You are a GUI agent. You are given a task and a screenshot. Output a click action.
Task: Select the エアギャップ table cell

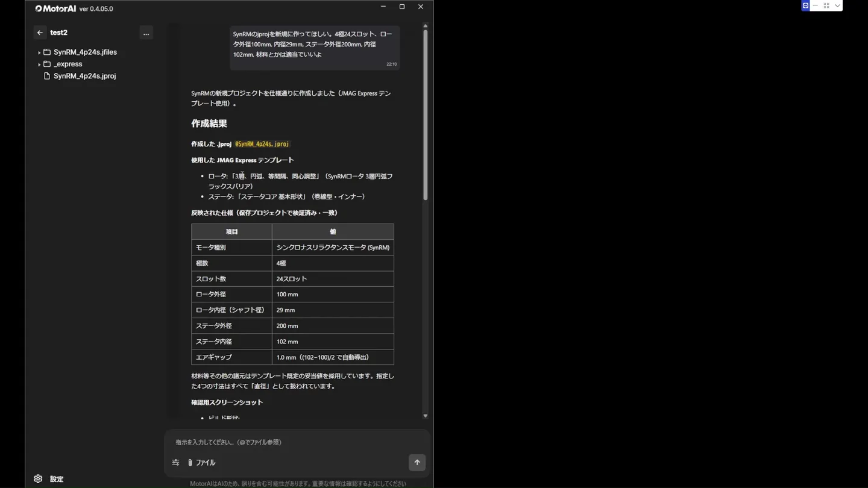coord(232,357)
